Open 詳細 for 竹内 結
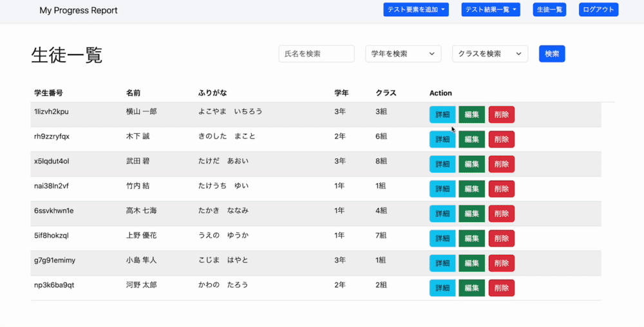The height and width of the screenshot is (327, 644). point(442,189)
